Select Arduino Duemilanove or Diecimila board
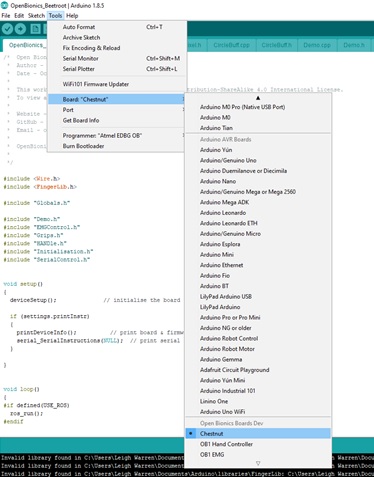The height and width of the screenshot is (477, 374). [x=258, y=171]
